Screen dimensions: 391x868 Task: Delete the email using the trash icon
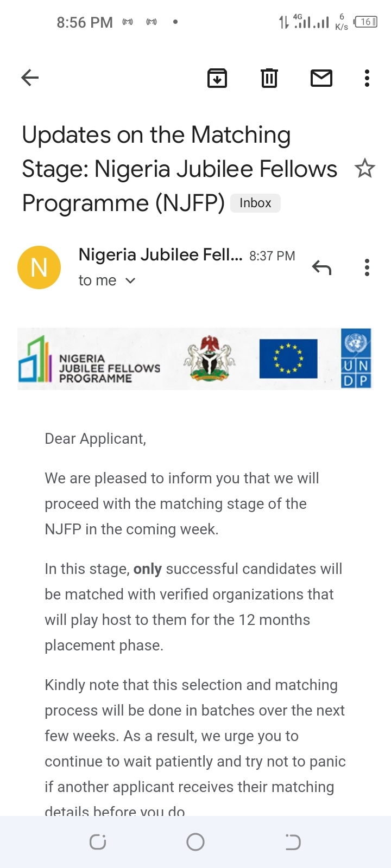(x=269, y=78)
